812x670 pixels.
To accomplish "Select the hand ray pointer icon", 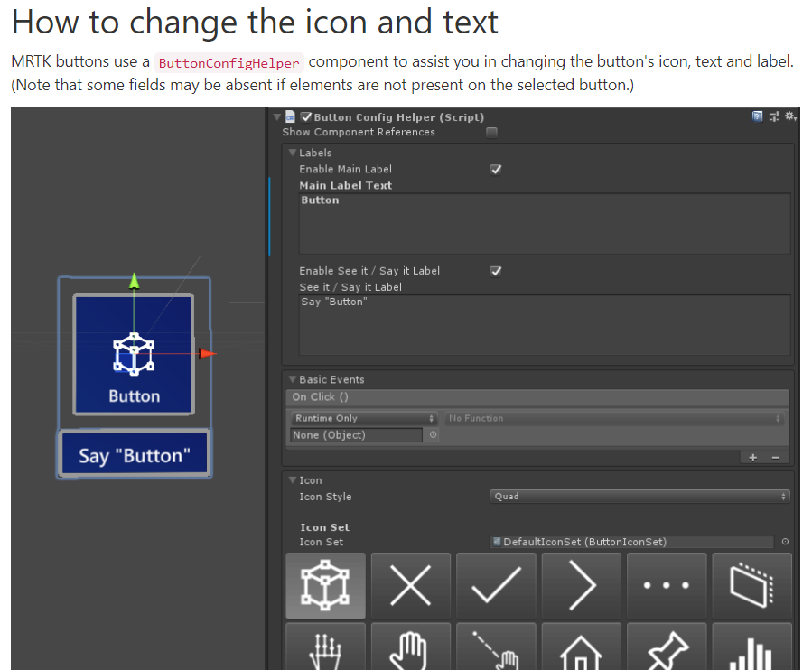I will (496, 647).
